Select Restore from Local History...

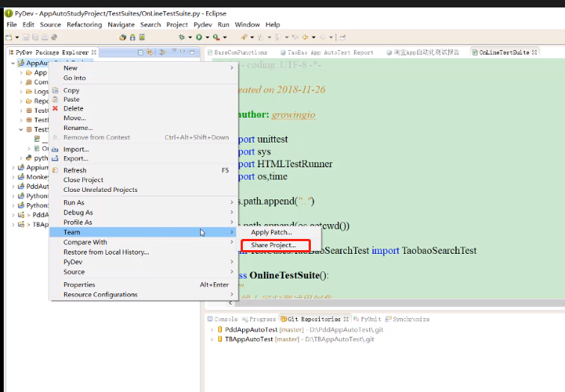tap(143, 252)
